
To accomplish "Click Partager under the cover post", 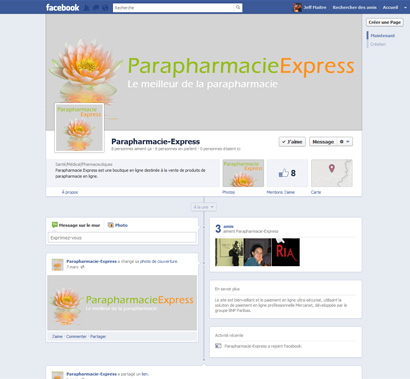I will coord(98,337).
